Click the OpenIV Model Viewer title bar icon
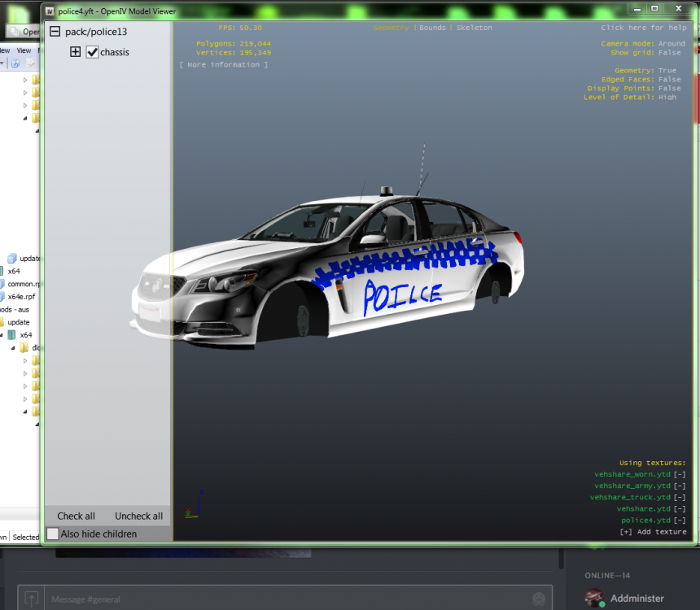This screenshot has height=610, width=700. [50, 11]
